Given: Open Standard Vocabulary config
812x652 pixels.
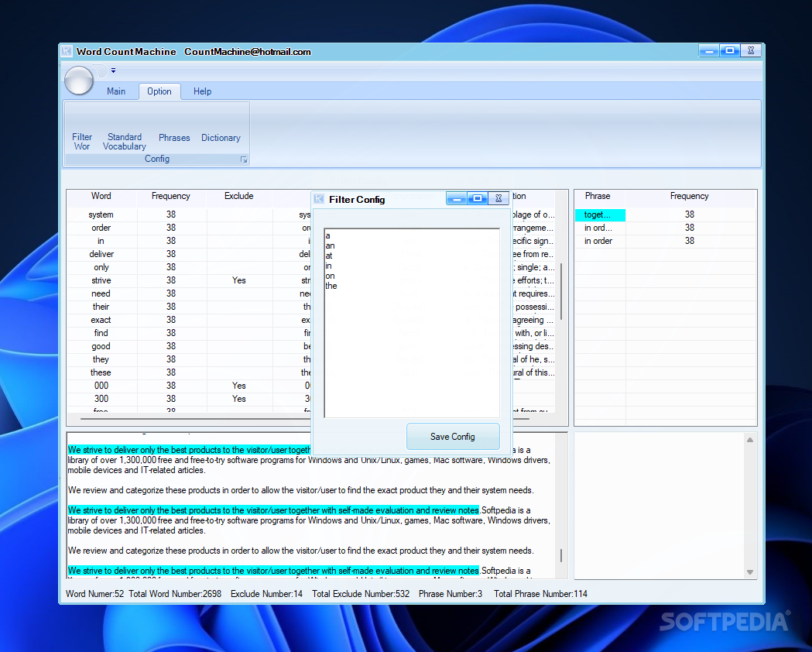Looking at the screenshot, I should [125, 142].
